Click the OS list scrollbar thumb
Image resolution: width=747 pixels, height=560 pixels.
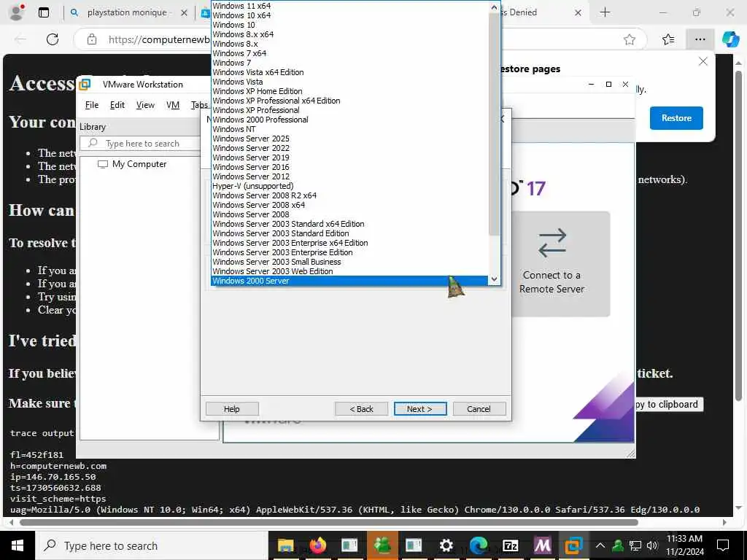click(494, 124)
